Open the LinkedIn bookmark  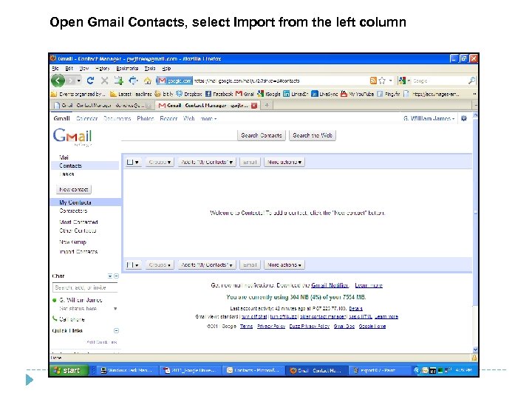[296, 94]
